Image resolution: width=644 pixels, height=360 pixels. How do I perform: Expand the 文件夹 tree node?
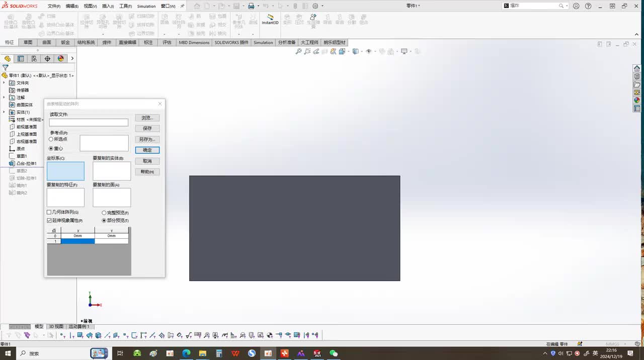pos(4,83)
